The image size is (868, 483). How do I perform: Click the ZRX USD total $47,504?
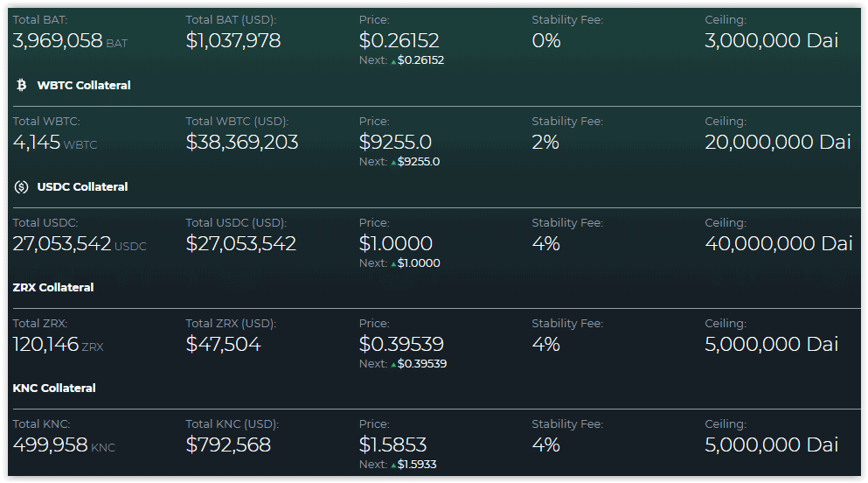223,345
